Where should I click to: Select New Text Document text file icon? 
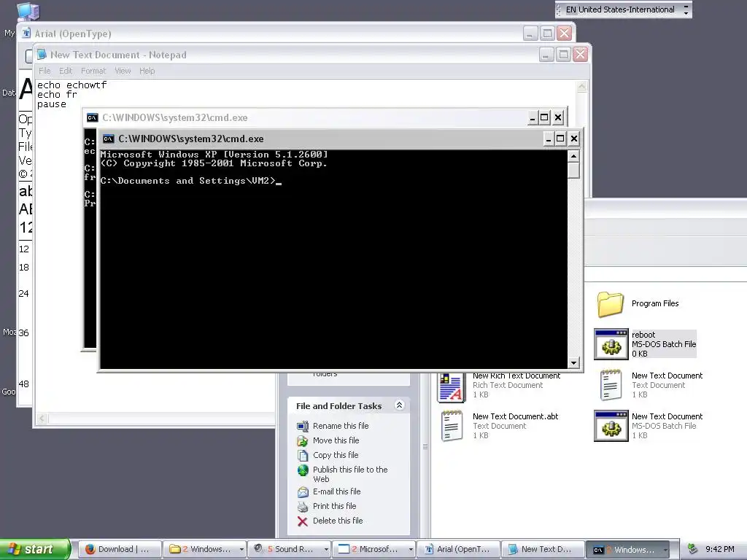point(611,385)
